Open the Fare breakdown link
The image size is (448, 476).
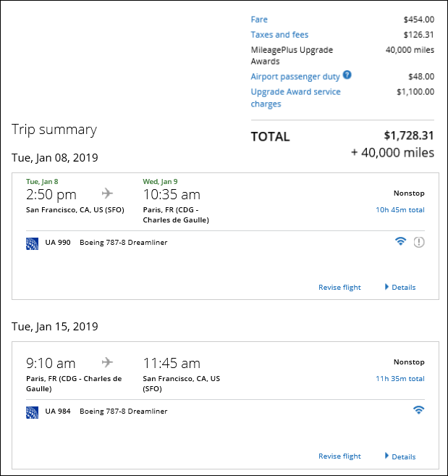[259, 20]
